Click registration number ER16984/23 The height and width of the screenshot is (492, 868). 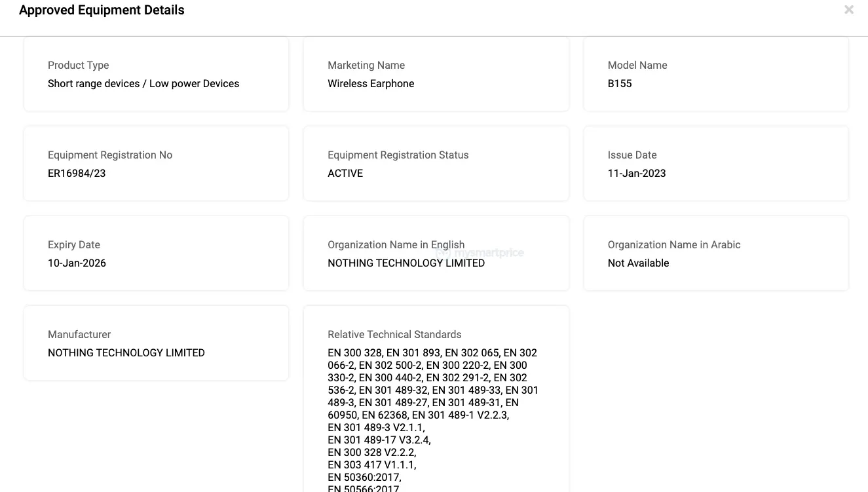(77, 173)
